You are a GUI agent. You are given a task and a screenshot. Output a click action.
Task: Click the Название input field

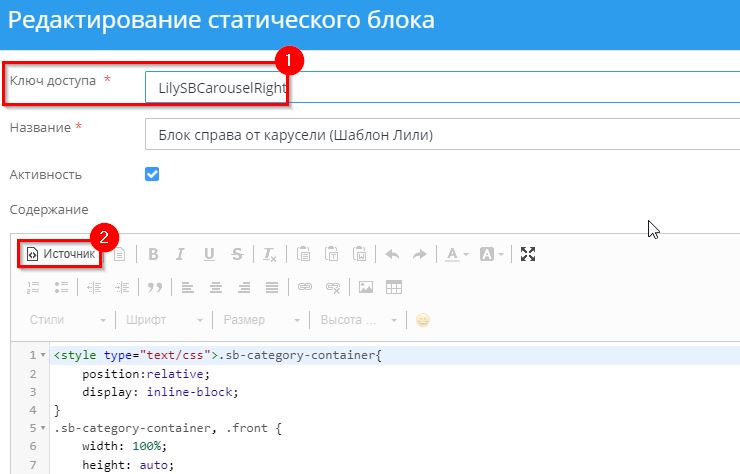point(440,134)
